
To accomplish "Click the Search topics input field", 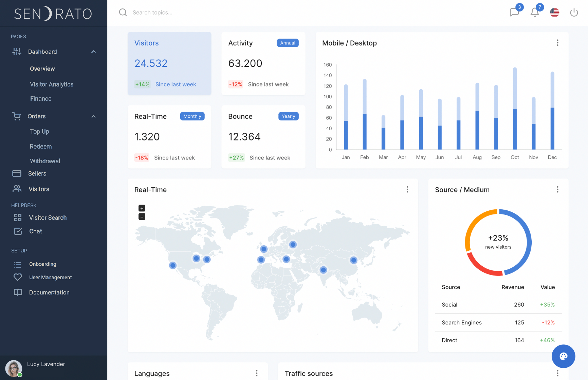I will tap(204, 13).
